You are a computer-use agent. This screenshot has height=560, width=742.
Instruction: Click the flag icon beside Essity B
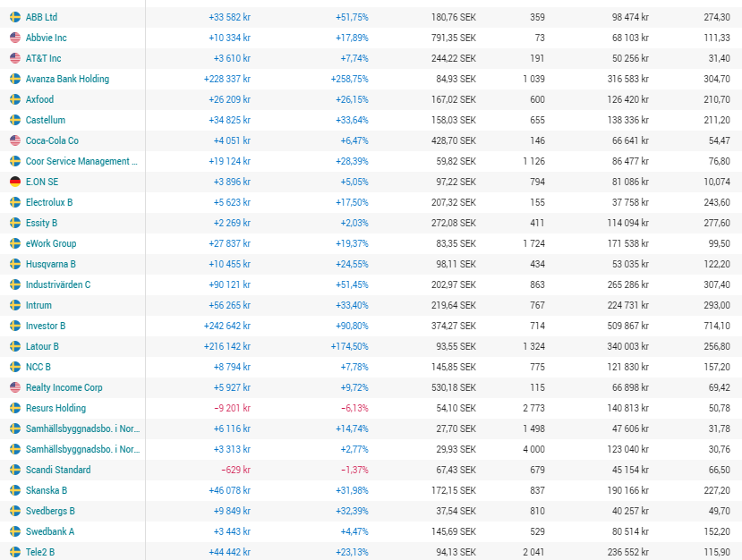click(x=15, y=223)
